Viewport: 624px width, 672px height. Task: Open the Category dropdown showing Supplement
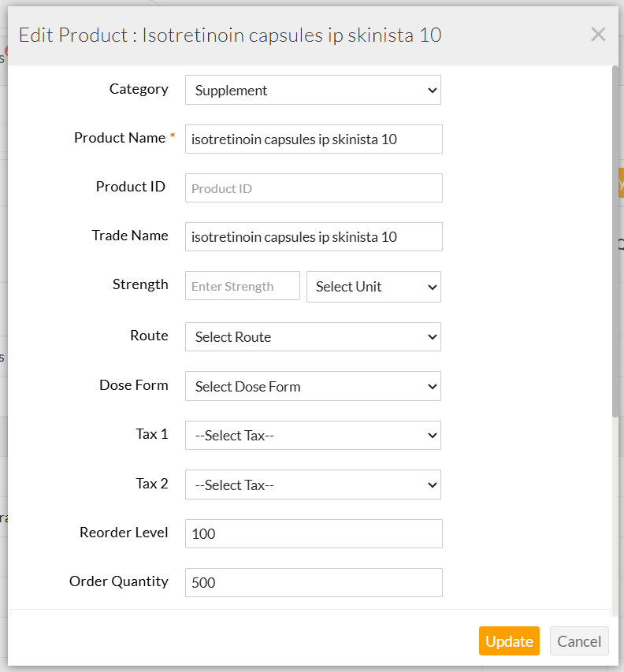[313, 90]
